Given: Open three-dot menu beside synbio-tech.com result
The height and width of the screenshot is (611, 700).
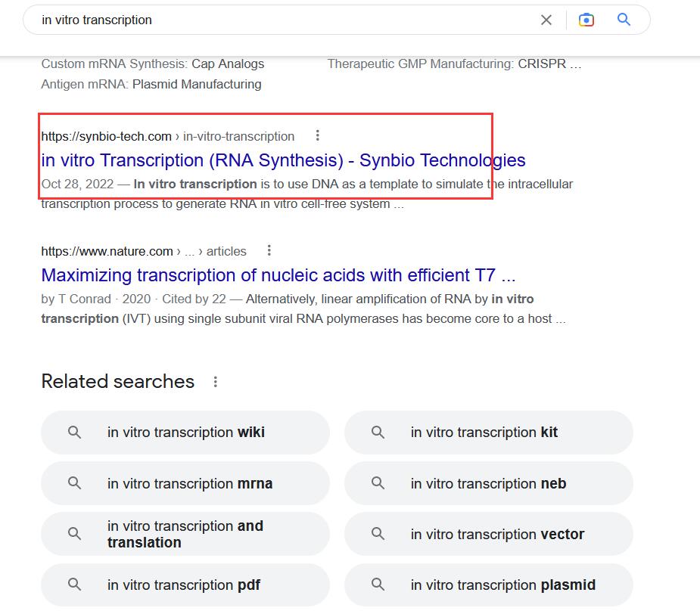Looking at the screenshot, I should 318,136.
